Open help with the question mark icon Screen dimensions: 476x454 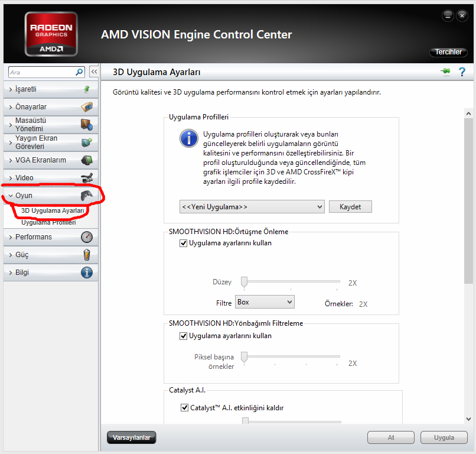(x=462, y=72)
